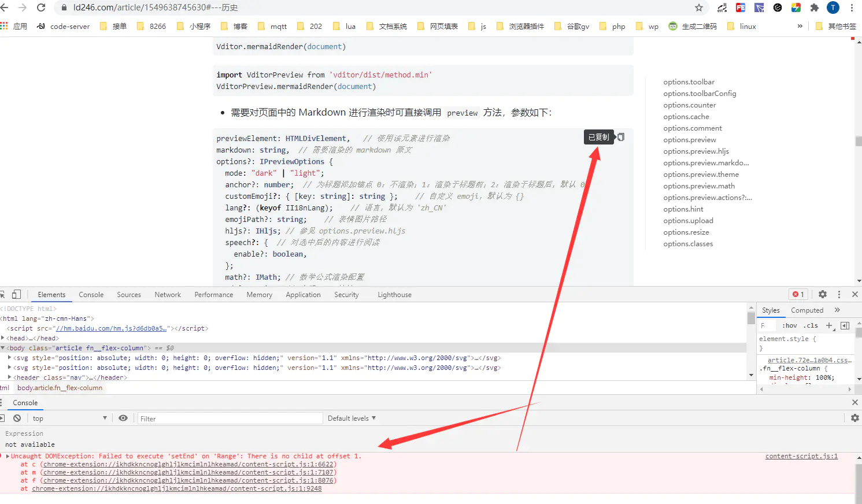
Task: Open the Computed styles tab
Action: [807, 310]
